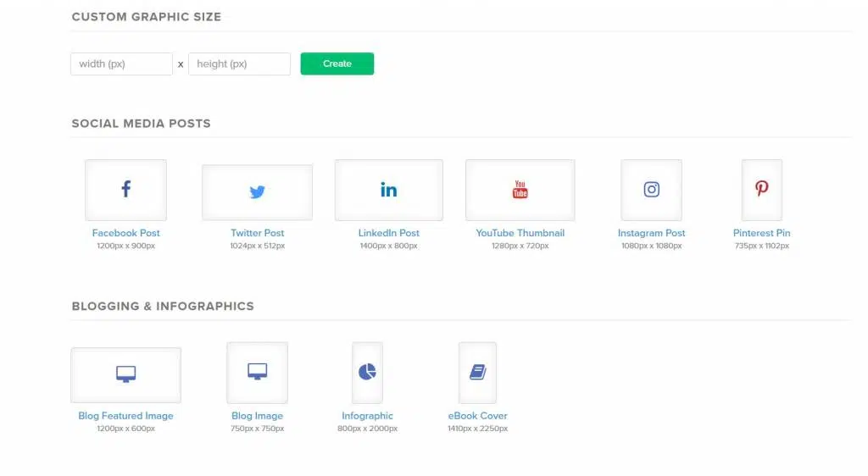Viewport: 868px width, 476px height.
Task: Click the Facebook icon tile
Action: (125, 190)
